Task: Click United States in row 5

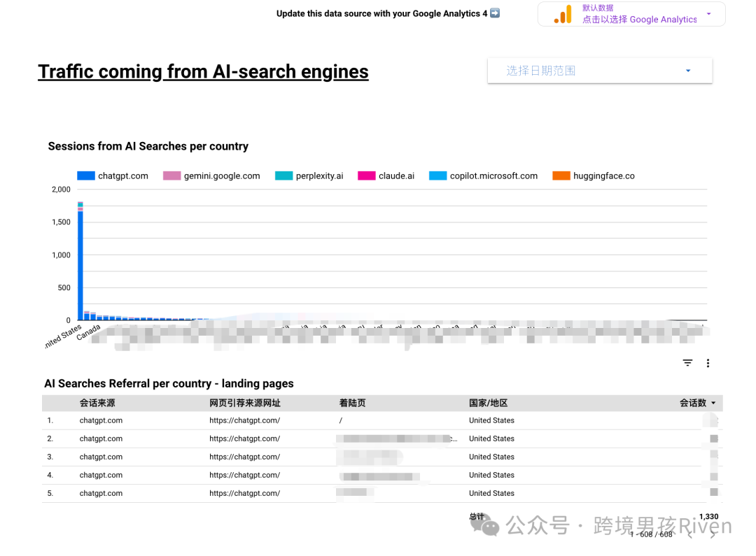Action: coord(491,493)
